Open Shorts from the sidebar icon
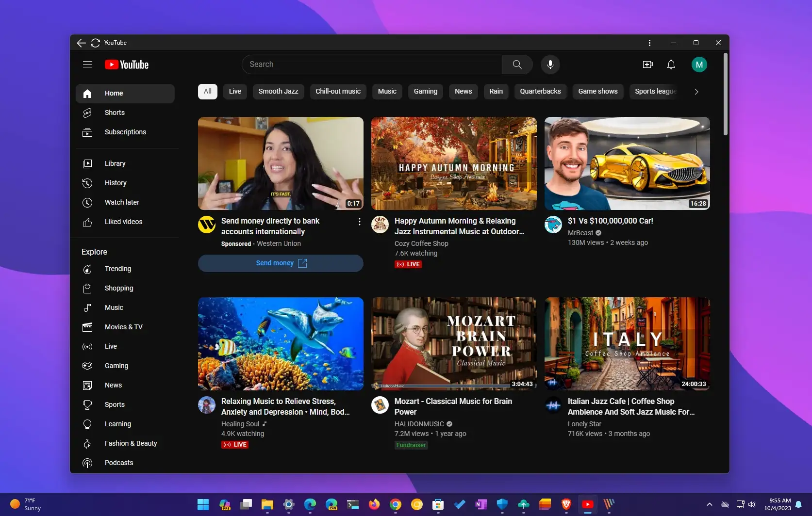 [x=88, y=113]
